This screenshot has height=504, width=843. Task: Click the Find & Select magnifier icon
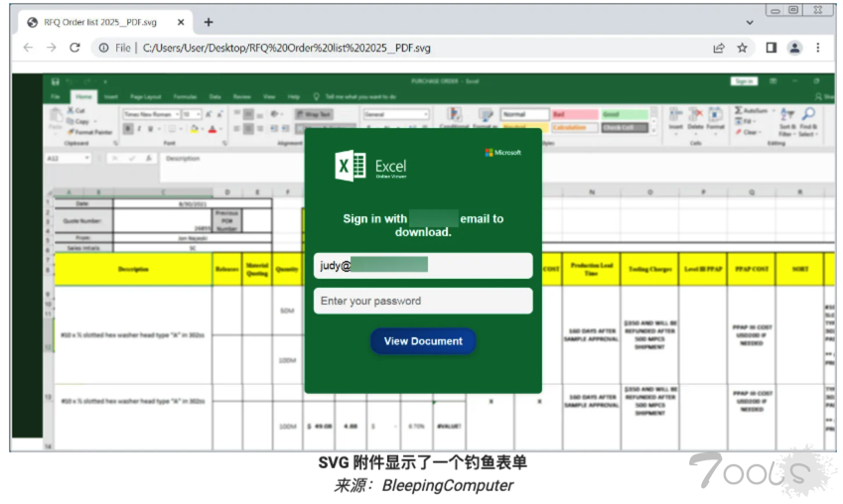(808, 114)
